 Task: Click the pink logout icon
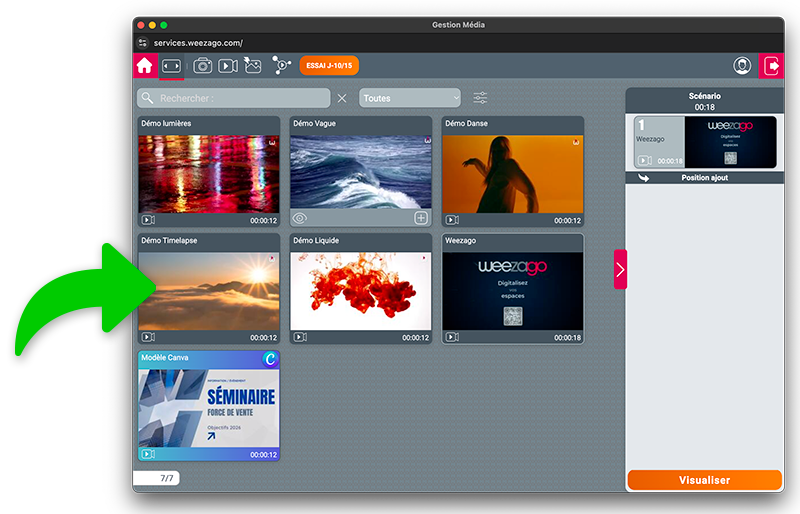(x=772, y=66)
